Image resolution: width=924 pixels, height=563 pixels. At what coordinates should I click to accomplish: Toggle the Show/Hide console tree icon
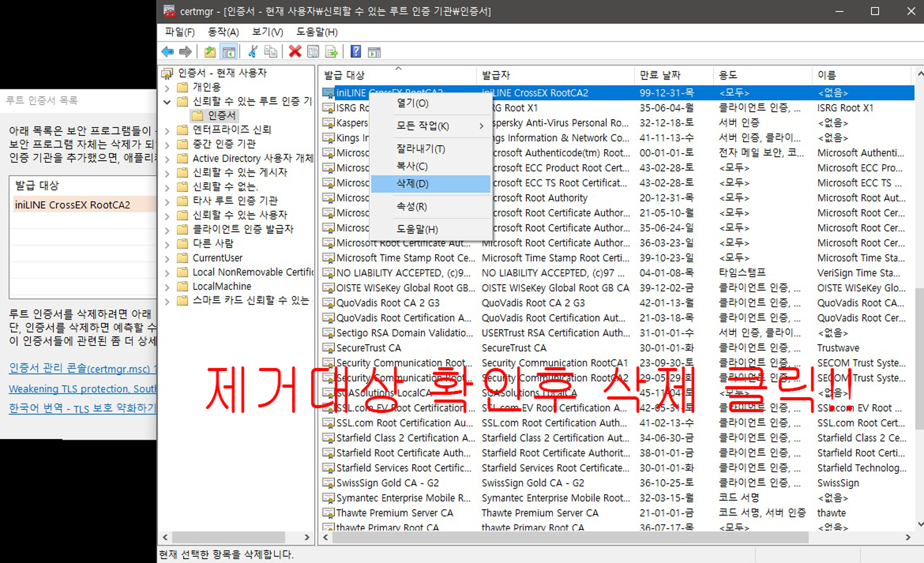click(229, 52)
